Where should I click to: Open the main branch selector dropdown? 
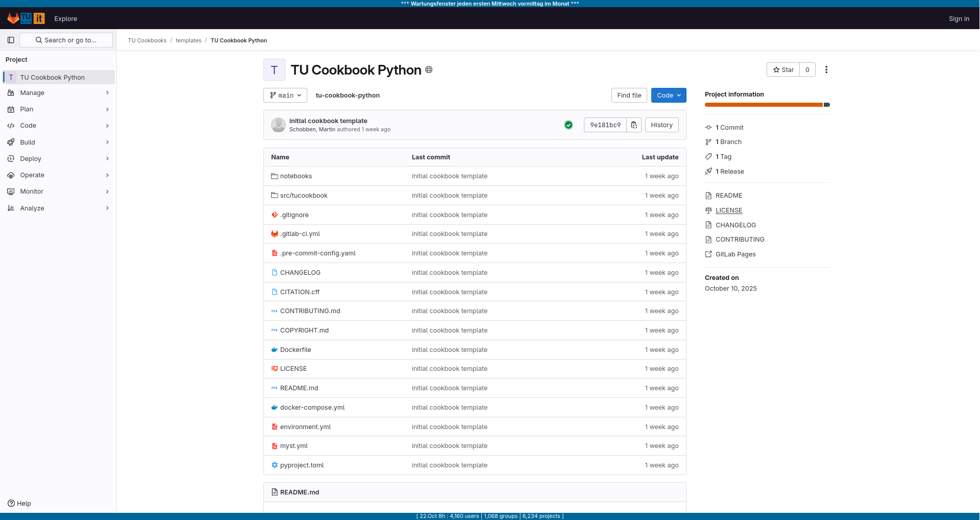click(x=285, y=96)
